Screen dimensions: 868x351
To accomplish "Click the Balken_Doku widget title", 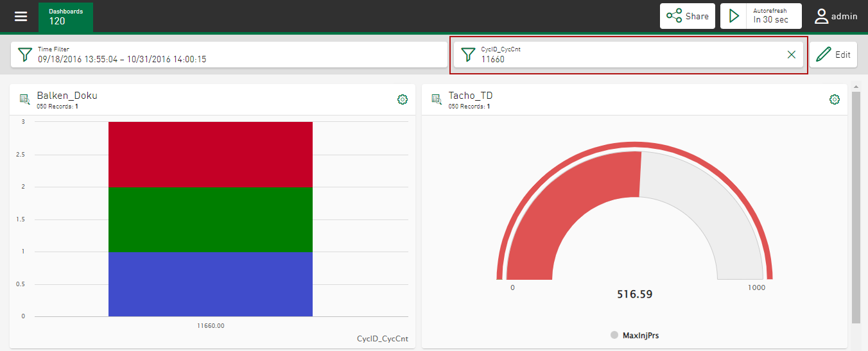I will pos(67,96).
